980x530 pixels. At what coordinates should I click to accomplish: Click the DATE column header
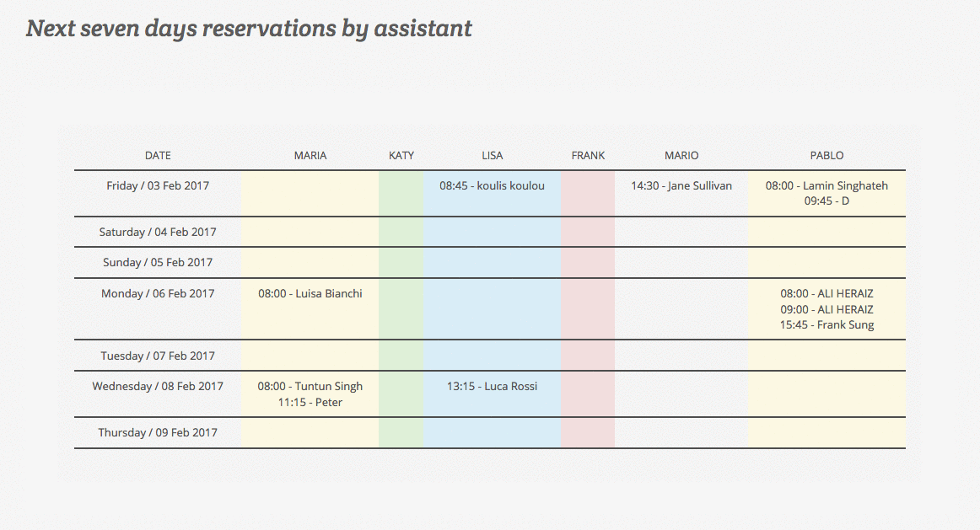coord(158,155)
